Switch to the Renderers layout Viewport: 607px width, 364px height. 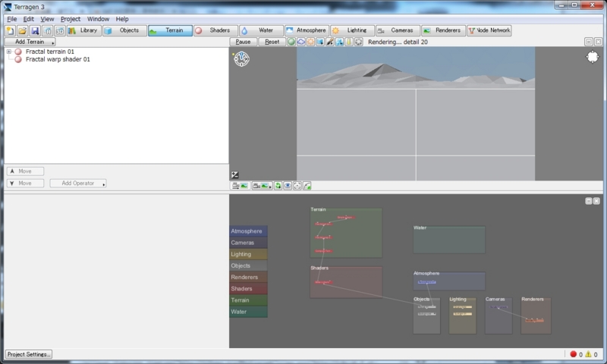443,30
